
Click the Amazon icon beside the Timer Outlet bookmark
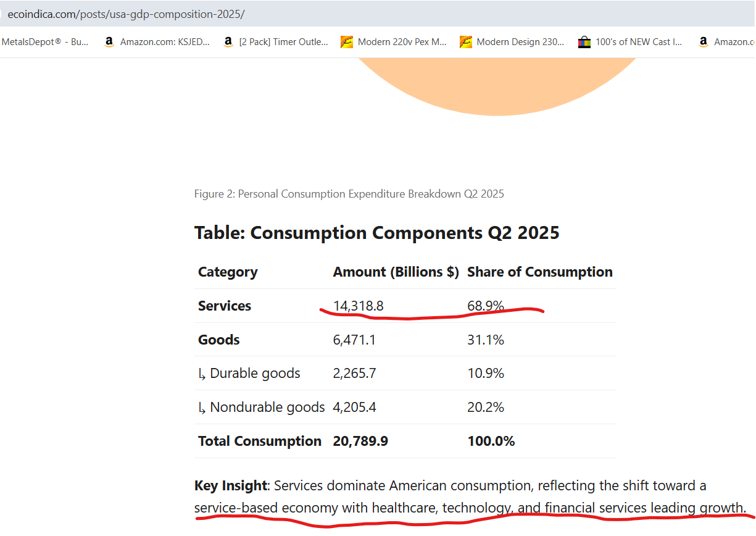click(228, 42)
